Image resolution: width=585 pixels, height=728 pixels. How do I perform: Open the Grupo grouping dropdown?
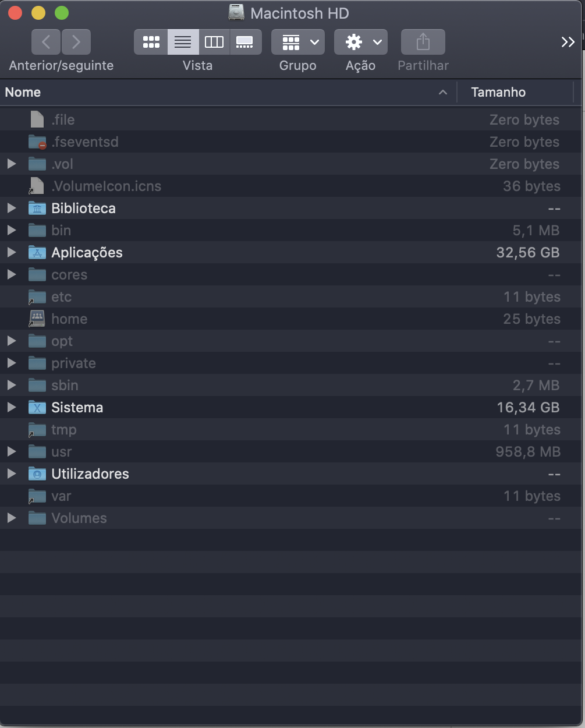pos(298,42)
